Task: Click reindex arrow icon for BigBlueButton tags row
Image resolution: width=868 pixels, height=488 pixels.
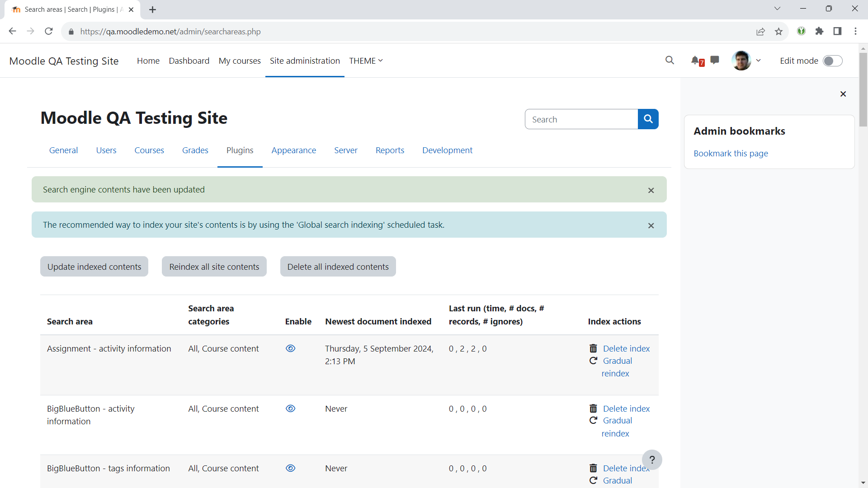Action: coord(593,480)
